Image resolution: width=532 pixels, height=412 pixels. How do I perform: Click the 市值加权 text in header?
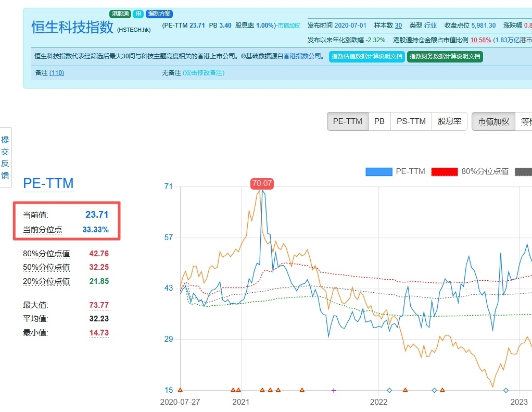(289, 26)
